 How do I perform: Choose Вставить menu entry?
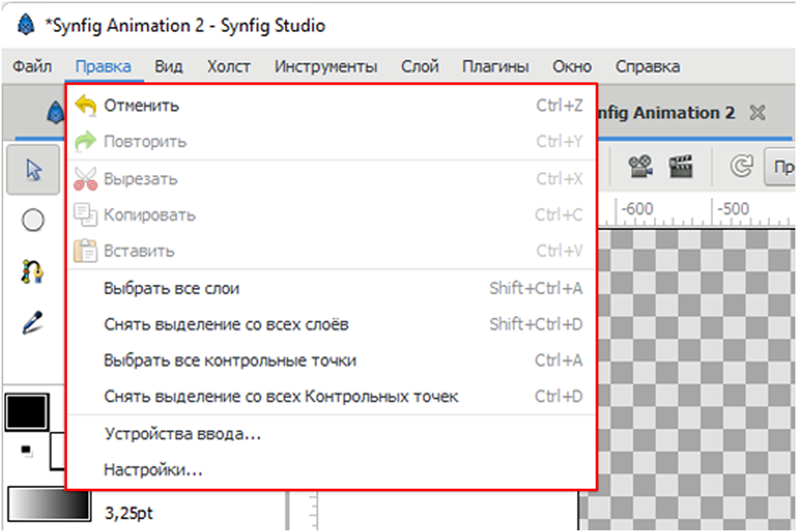[332, 251]
